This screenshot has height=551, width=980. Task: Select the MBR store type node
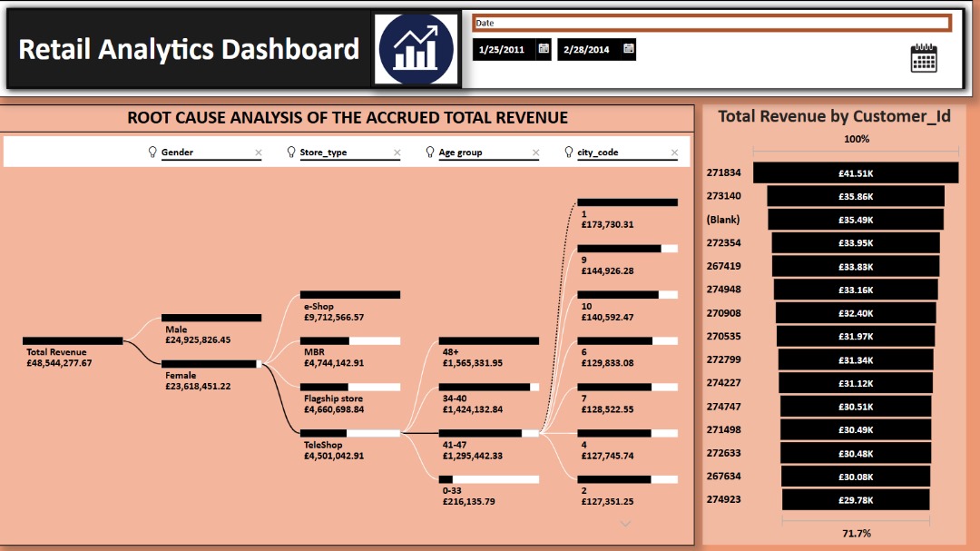pyautogui.click(x=350, y=340)
